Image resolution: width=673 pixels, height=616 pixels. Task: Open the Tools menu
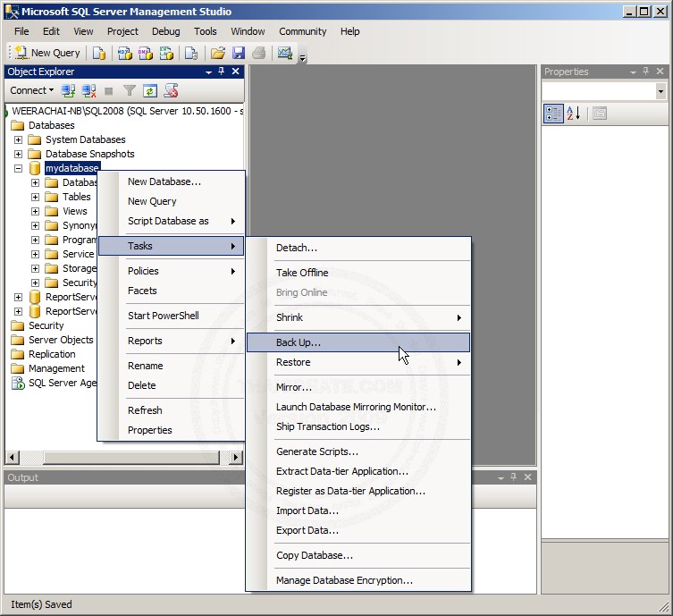[x=206, y=31]
